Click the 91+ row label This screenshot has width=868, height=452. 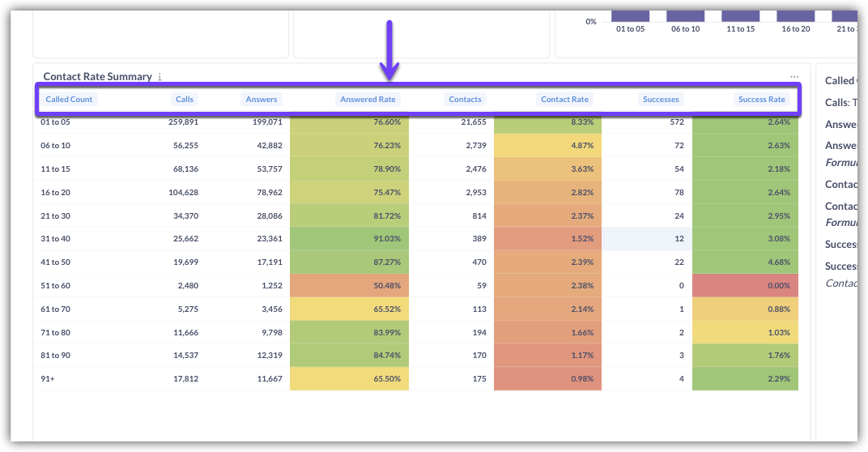tap(48, 378)
